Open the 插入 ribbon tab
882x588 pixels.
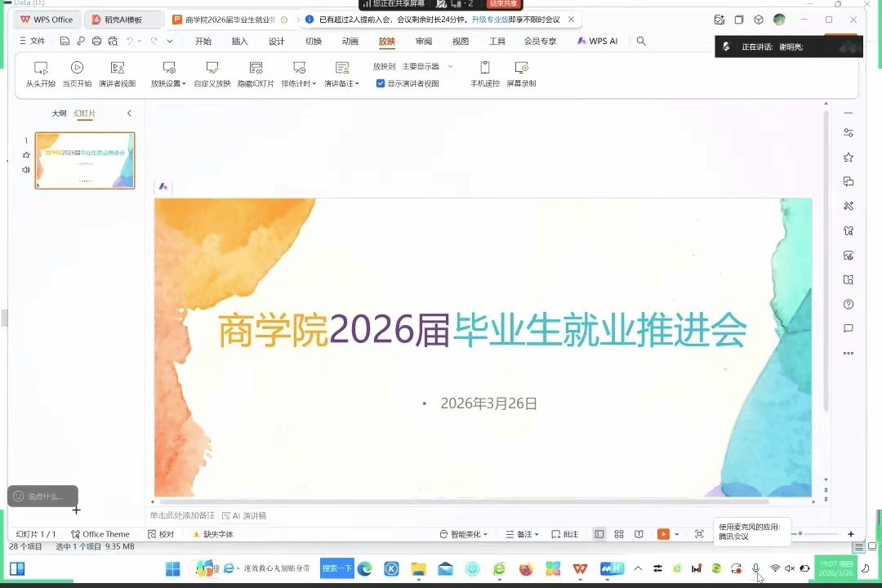click(239, 41)
